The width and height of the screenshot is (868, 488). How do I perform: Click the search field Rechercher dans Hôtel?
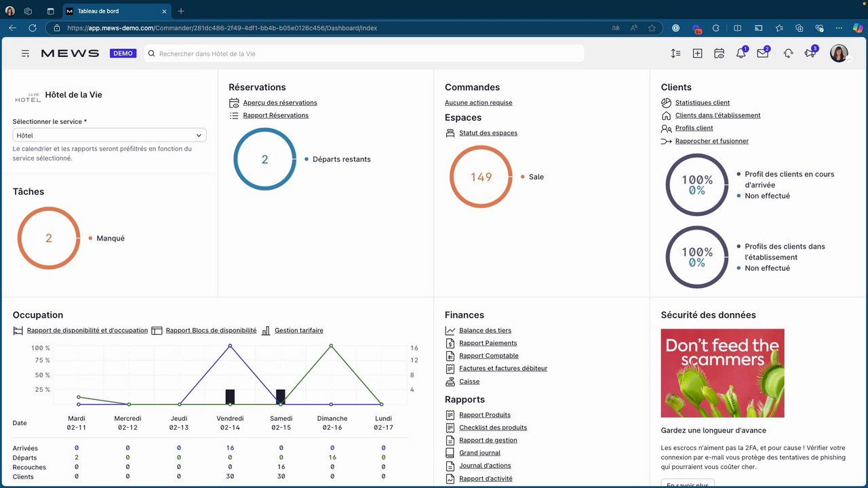click(364, 54)
